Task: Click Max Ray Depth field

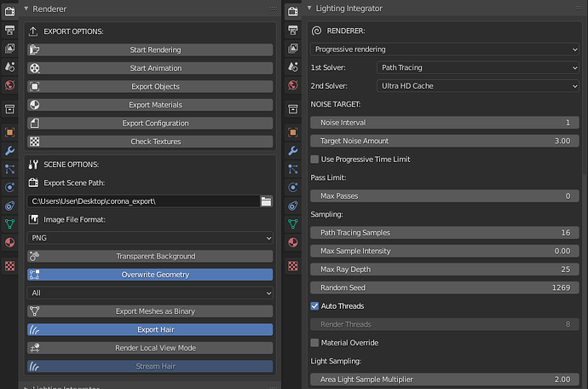Action: point(445,270)
